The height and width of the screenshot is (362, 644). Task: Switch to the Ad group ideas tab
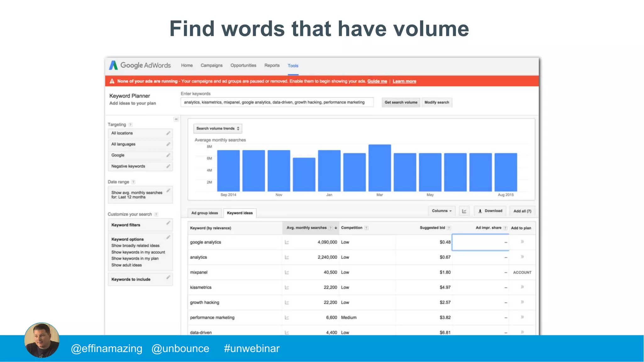point(205,213)
